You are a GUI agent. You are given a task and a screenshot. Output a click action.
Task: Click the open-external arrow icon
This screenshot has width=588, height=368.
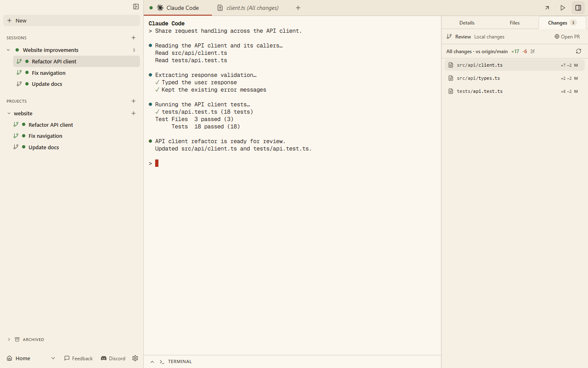click(547, 8)
